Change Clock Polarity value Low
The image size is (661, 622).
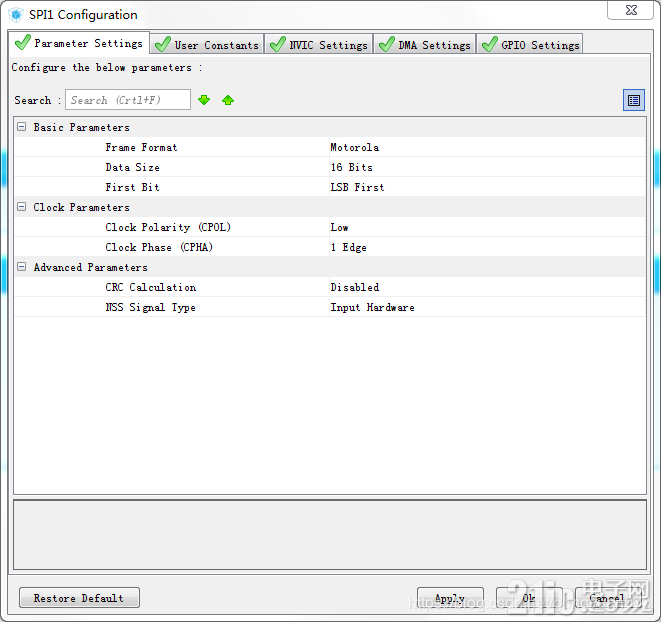[x=487, y=227]
